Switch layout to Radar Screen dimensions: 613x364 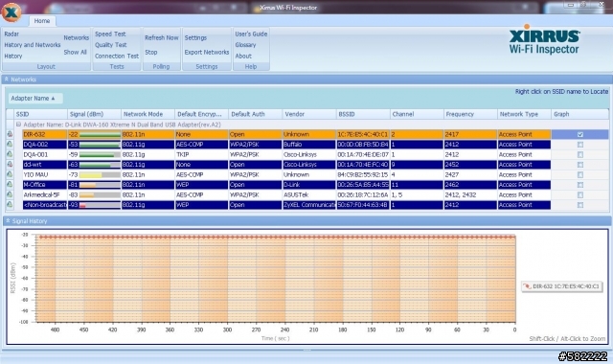pyautogui.click(x=11, y=34)
